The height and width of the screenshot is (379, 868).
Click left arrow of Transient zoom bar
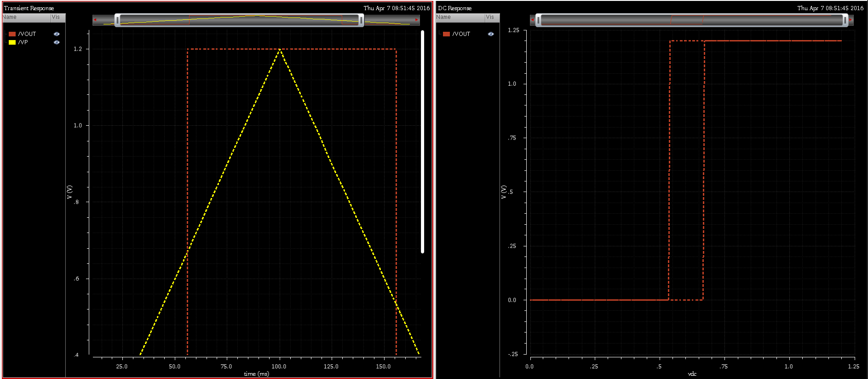point(95,20)
